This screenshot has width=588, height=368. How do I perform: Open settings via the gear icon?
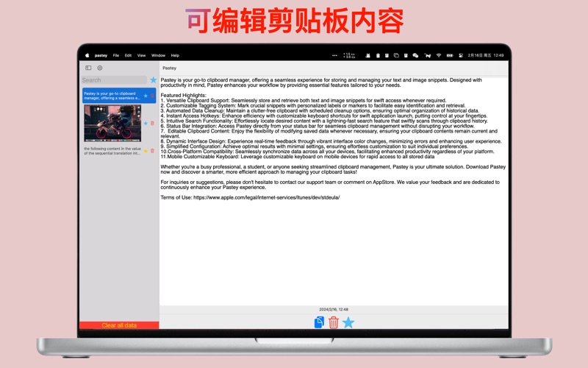click(x=100, y=68)
